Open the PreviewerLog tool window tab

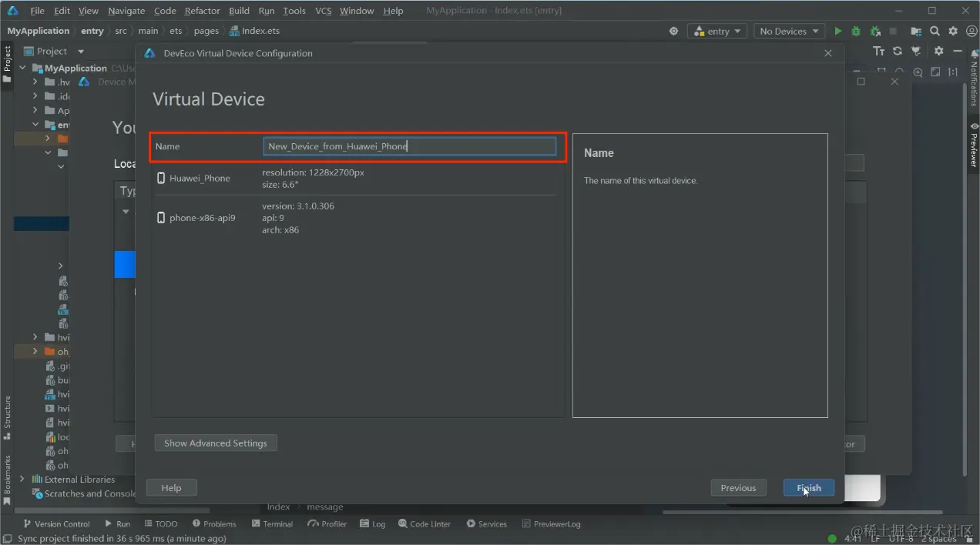tap(552, 524)
